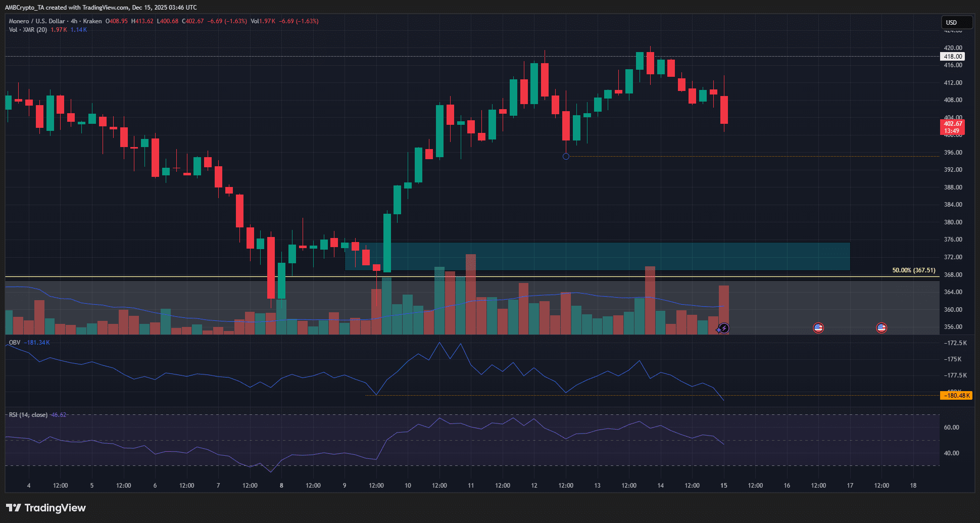Click the sparkle icon beside the lightning bolt
The width and height of the screenshot is (980, 523).
click(x=718, y=330)
